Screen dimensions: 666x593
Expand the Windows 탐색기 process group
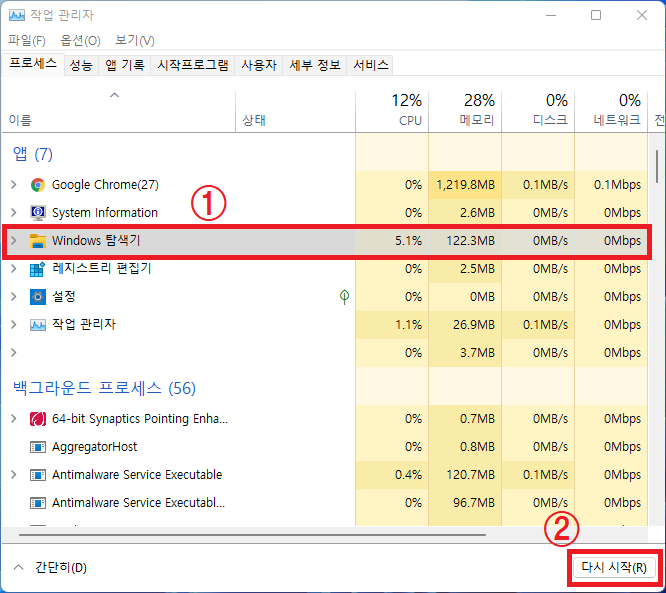pos(14,241)
